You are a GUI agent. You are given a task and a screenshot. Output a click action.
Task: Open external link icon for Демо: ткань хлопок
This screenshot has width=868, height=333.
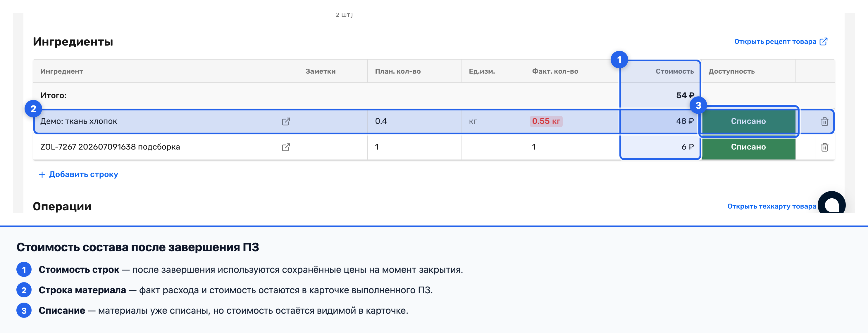286,121
